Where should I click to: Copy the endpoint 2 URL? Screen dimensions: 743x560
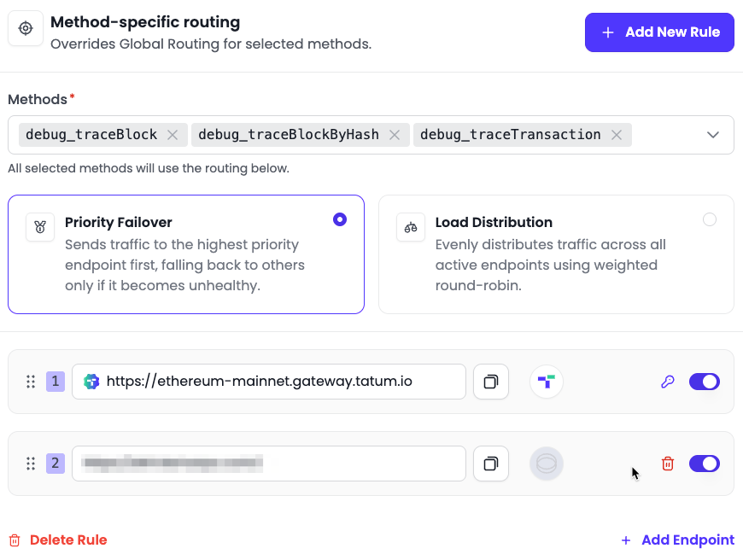pyautogui.click(x=491, y=464)
